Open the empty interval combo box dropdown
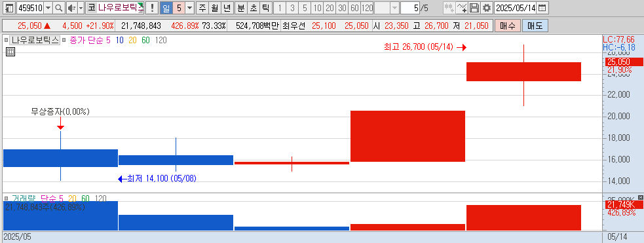 (x=394, y=8)
